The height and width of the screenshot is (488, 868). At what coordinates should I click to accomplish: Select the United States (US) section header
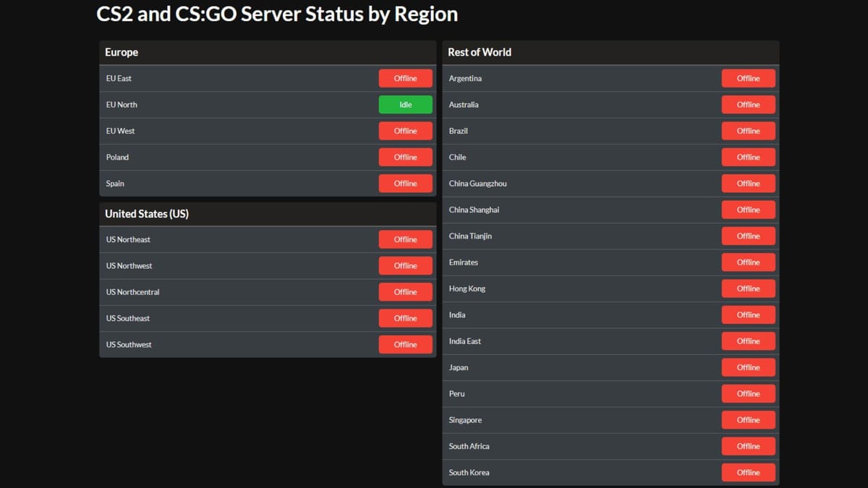(268, 214)
